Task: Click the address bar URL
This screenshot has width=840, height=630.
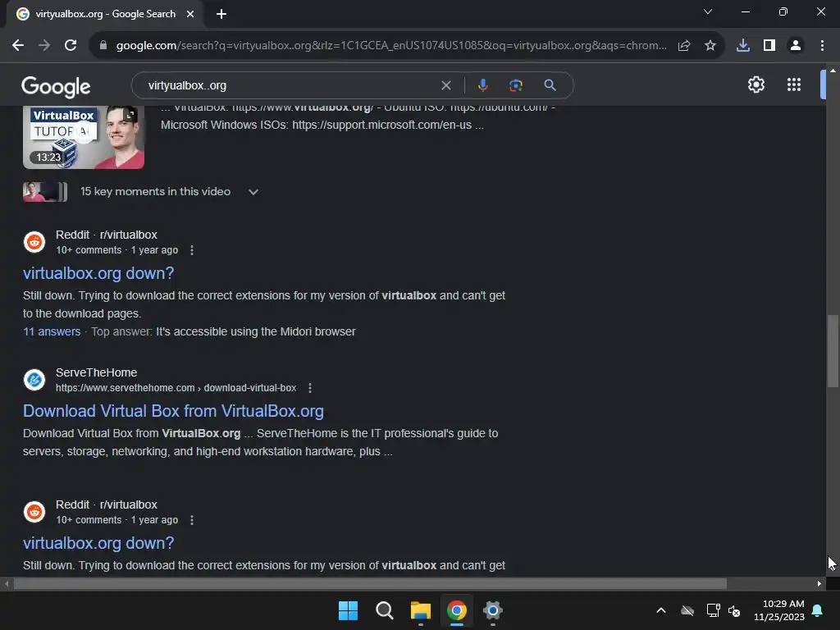Action: [x=391, y=46]
